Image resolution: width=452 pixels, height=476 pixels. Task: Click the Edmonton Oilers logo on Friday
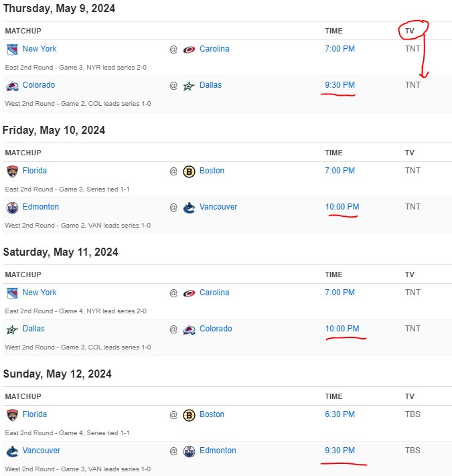(x=12, y=208)
